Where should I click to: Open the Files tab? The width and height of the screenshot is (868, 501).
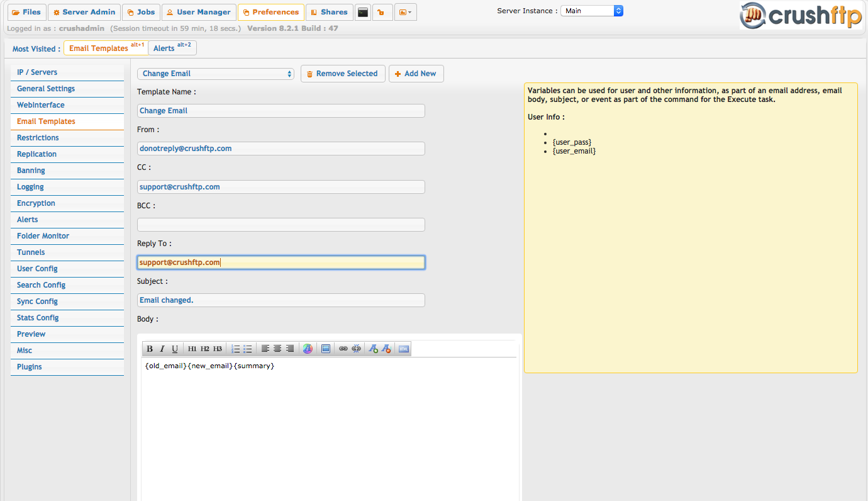pyautogui.click(x=26, y=12)
